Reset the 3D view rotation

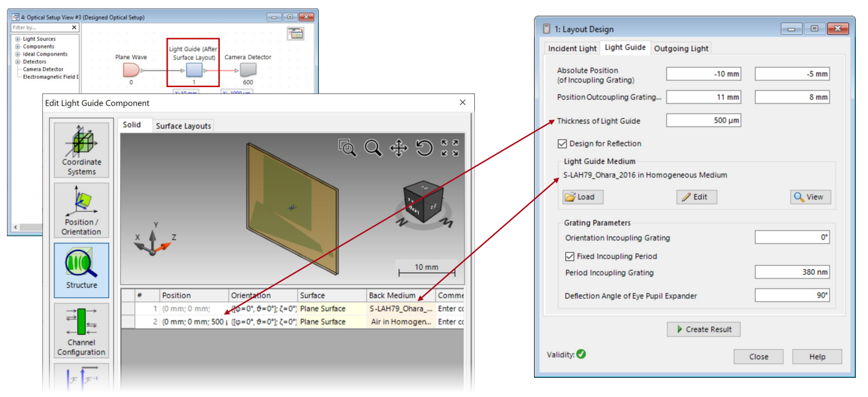click(424, 148)
